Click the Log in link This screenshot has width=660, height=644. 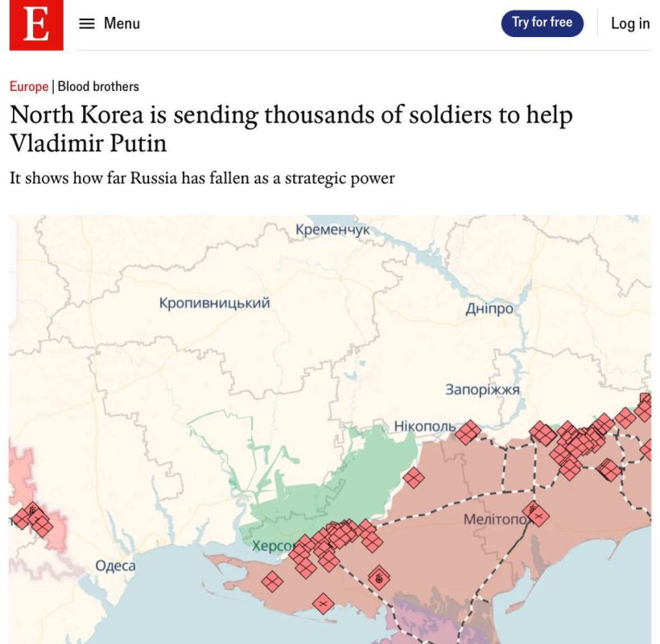630,23
